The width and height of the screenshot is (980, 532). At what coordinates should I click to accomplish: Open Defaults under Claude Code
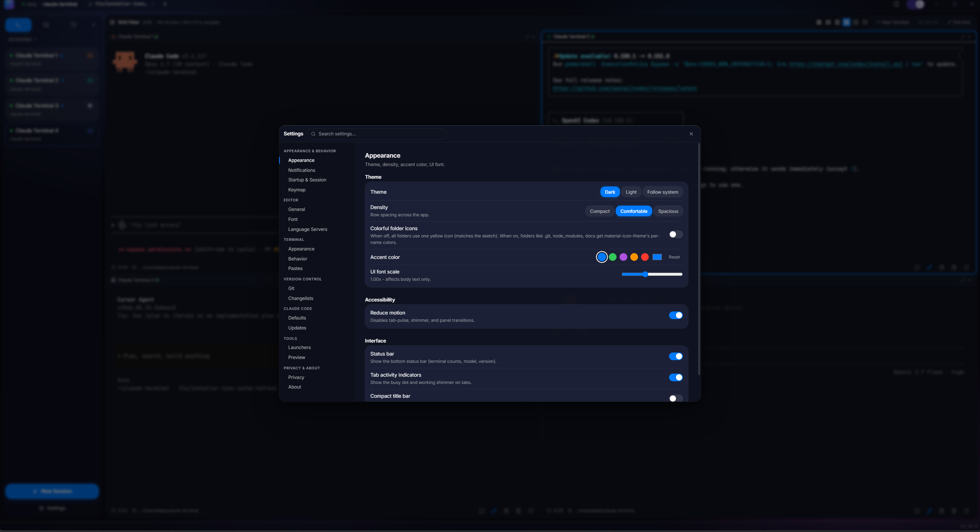[x=297, y=318]
